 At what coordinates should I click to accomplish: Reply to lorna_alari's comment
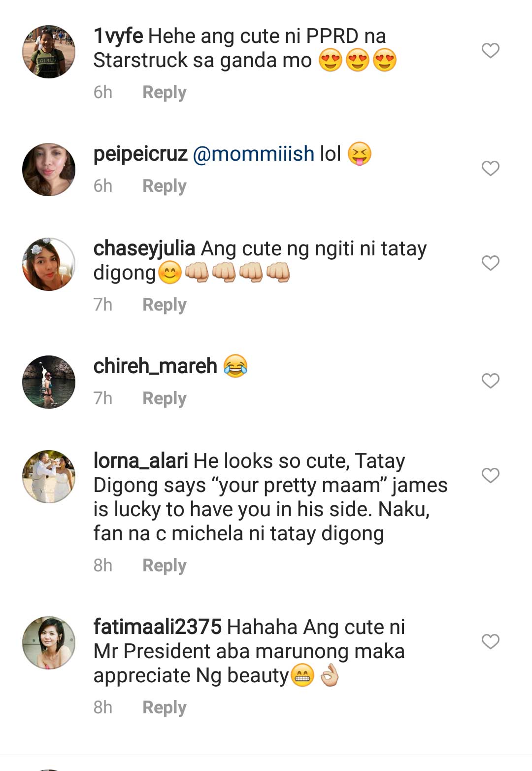click(x=164, y=565)
